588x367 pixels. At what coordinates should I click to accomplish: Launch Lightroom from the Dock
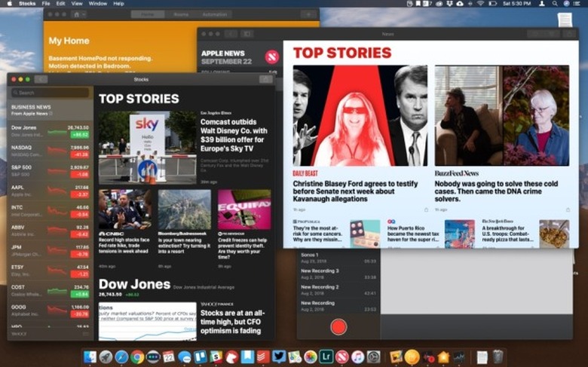(x=326, y=356)
